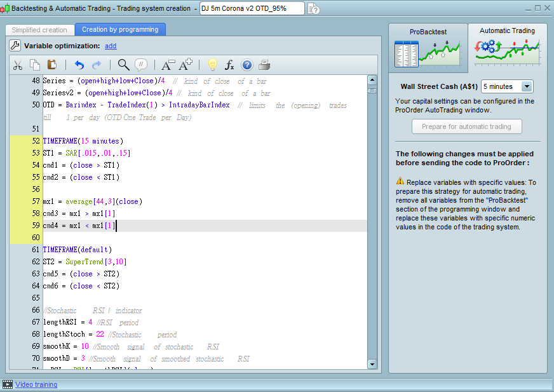554x392 pixels.
Task: Click the Paste clipboard icon
Action: [52, 64]
